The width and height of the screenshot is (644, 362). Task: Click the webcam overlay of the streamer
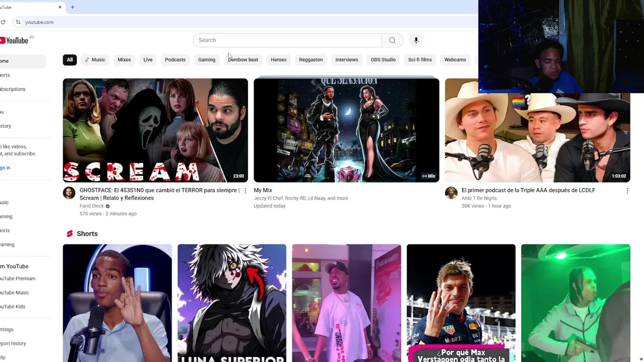(561, 46)
